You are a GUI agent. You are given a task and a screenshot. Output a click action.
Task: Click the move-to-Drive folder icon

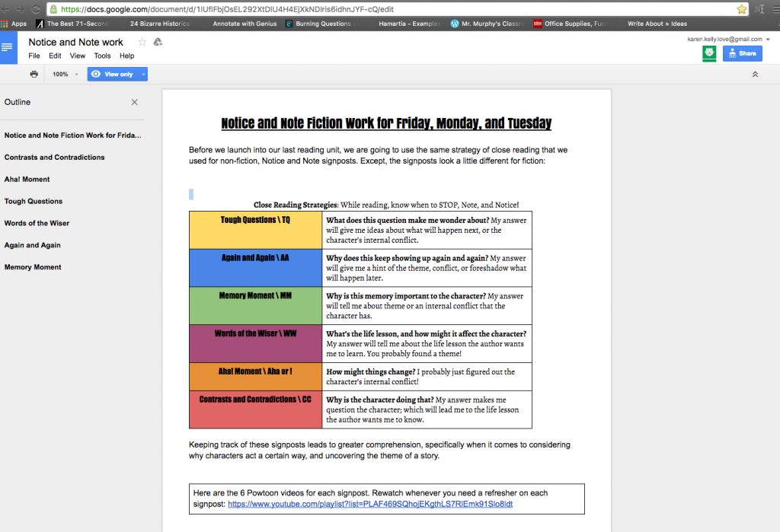coord(158,43)
